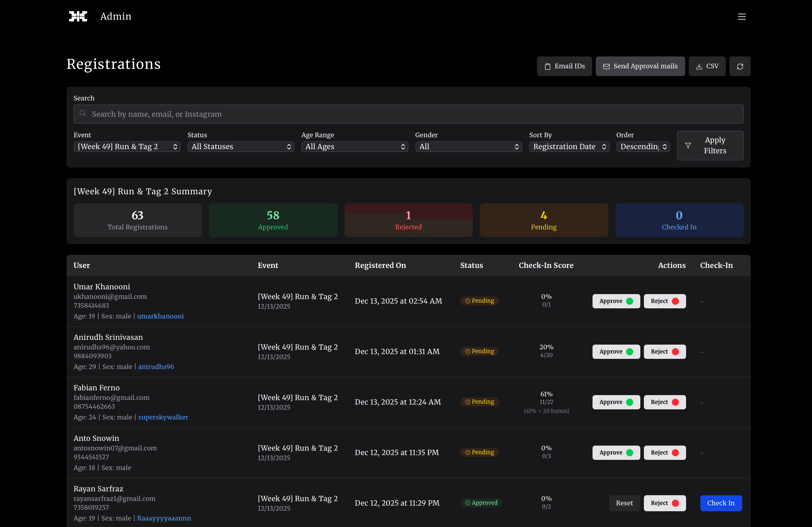Click into the search input field
This screenshot has width=812, height=527.
pos(409,114)
